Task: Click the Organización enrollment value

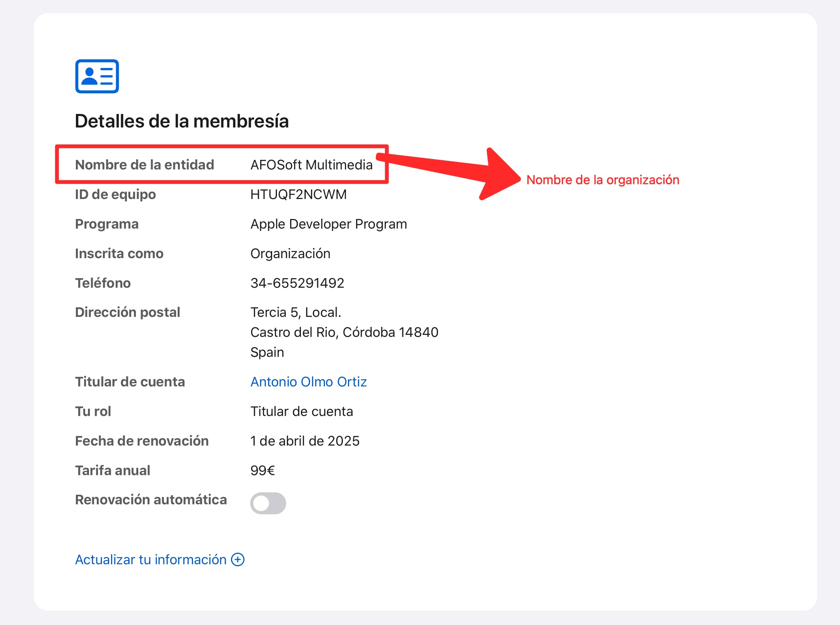Action: pos(290,254)
